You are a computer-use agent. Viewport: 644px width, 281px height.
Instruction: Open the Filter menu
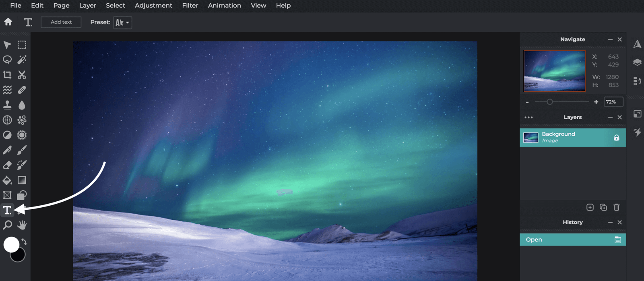(190, 6)
